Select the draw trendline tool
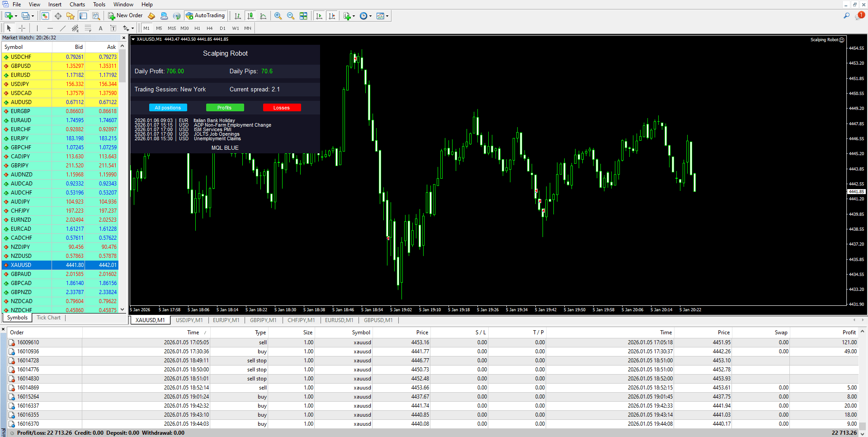This screenshot has width=868, height=437. coord(63,28)
